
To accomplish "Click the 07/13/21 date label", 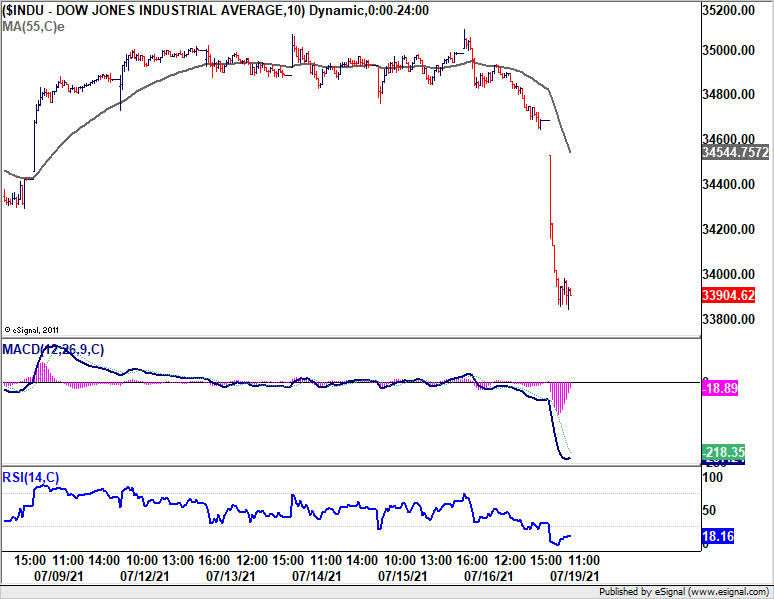I will [231, 576].
